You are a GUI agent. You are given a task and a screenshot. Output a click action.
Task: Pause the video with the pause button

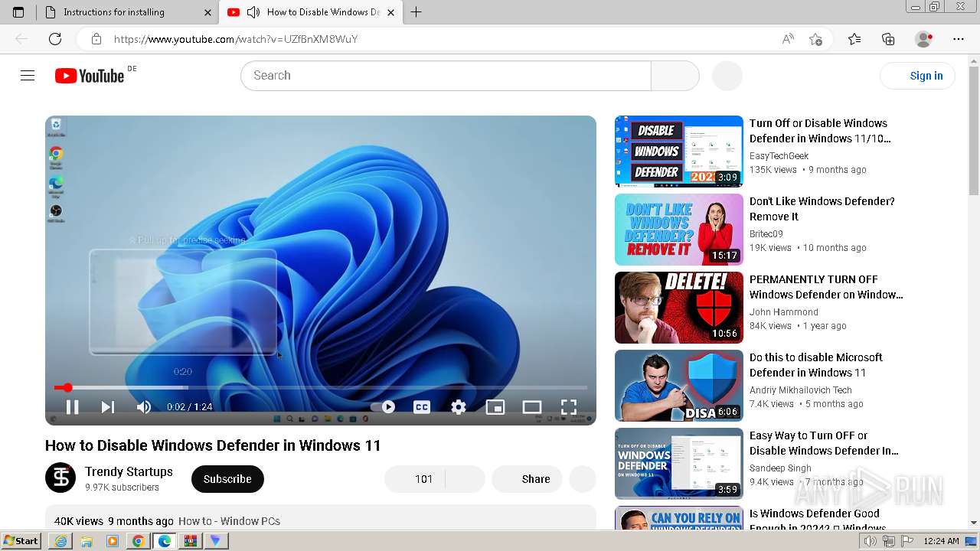click(72, 407)
